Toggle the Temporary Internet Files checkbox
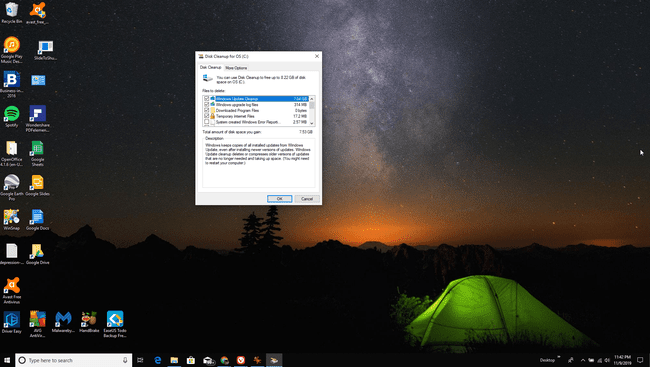This screenshot has width=650, height=367. 206,116
